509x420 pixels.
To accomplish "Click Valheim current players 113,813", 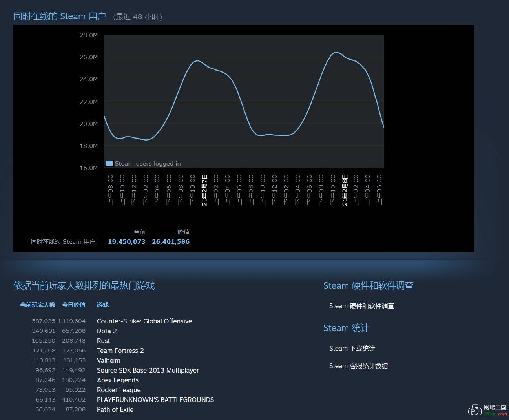I will coord(44,360).
